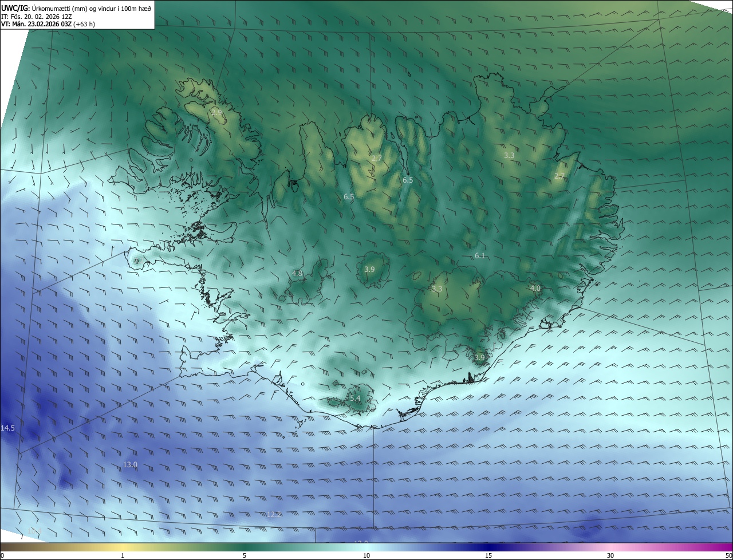Screen dimensions: 733x560
Task: Click the colour scale tick label 15
Action: (x=488, y=555)
